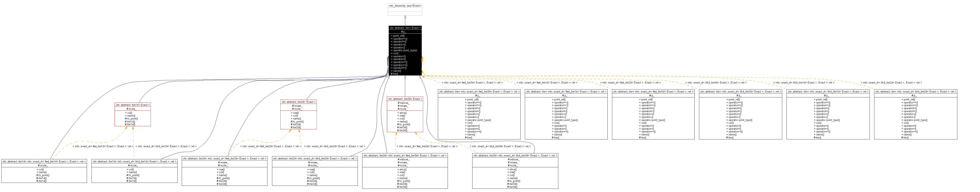The image size is (980, 192).
Task: Select the iter2d< mlc::exact_vt< fwd_iter2d< Exact > > node
Action: coord(225,171)
